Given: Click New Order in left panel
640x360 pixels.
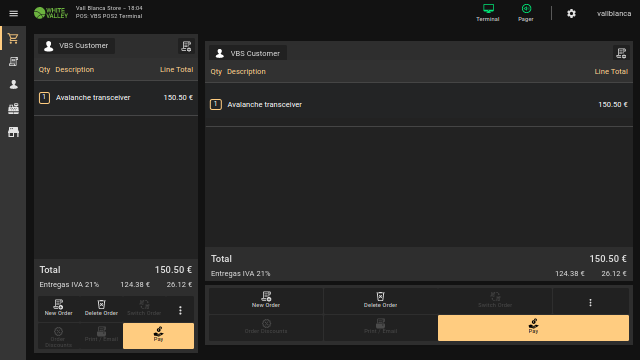Looking at the screenshot, I should tap(58, 308).
